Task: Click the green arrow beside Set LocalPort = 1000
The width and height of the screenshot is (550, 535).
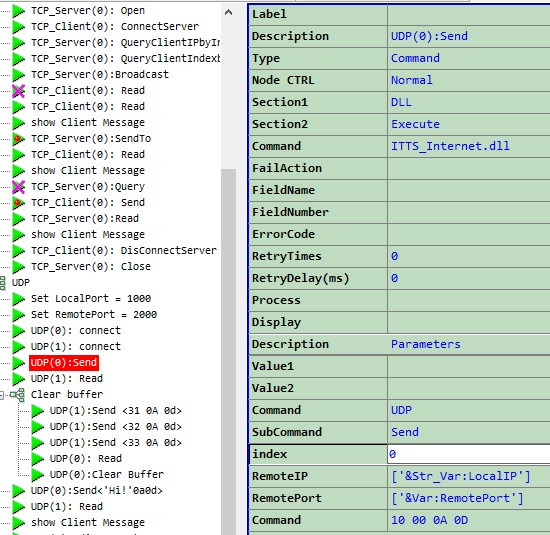Action: (x=18, y=299)
